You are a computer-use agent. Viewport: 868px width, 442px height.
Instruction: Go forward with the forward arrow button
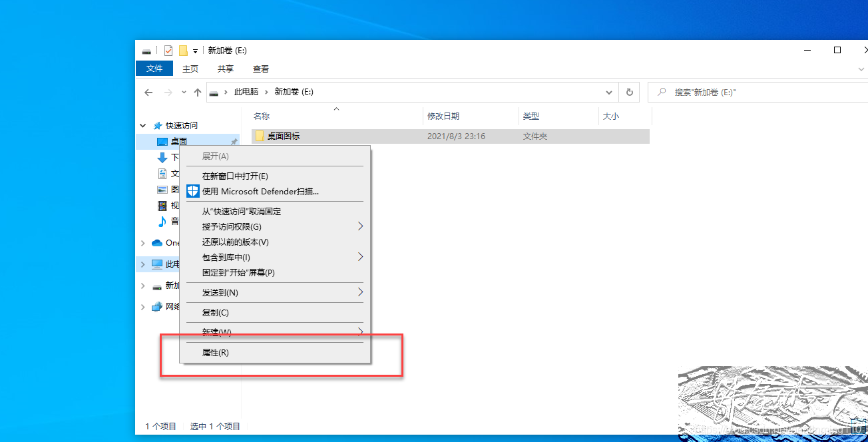(168, 93)
